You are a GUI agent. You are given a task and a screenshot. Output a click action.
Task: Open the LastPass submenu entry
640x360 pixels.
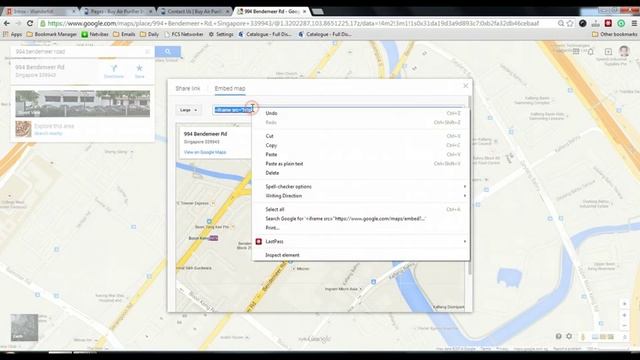point(361,242)
